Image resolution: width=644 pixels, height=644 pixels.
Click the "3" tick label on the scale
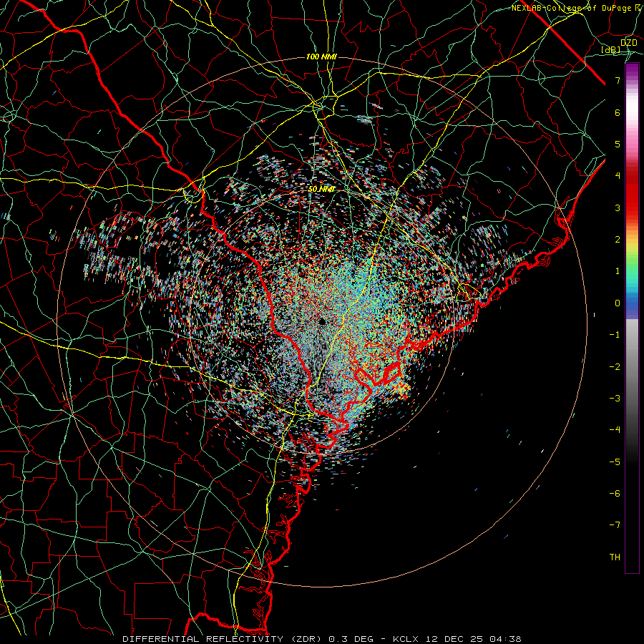click(618, 208)
